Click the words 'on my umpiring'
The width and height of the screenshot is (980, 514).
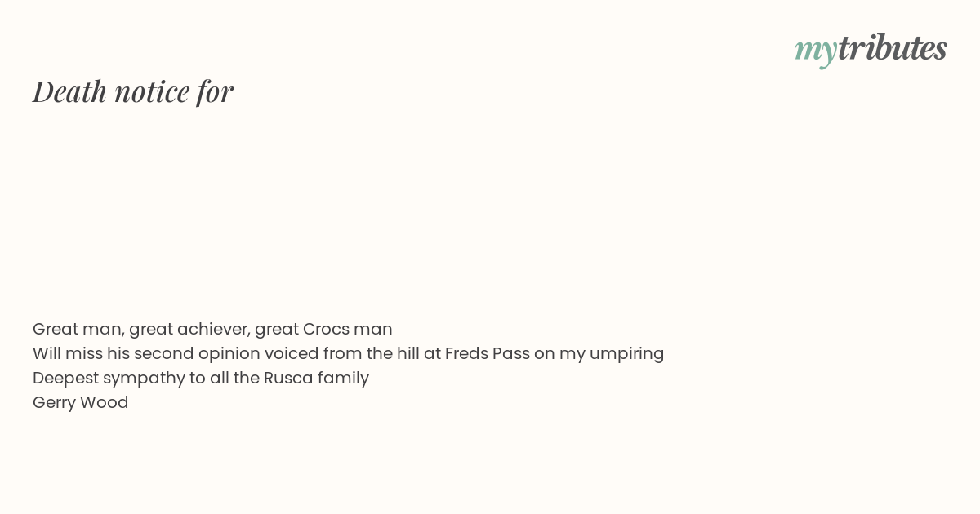pos(599,353)
